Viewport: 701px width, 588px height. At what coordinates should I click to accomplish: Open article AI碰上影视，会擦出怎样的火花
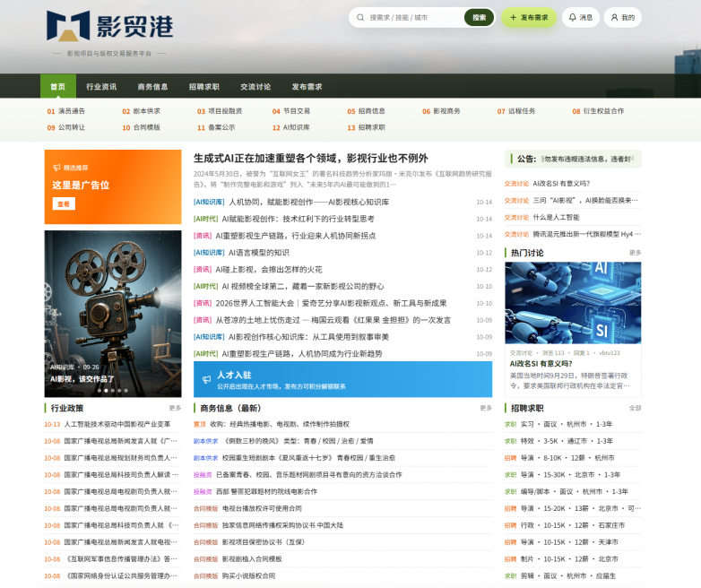(x=269, y=270)
